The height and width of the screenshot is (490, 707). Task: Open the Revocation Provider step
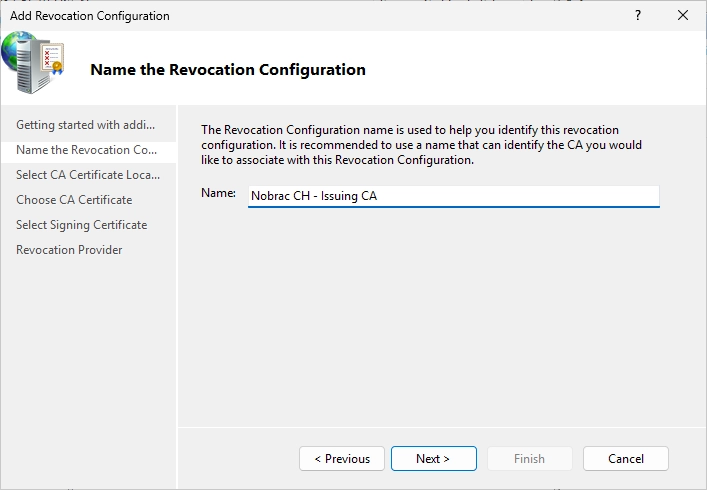click(x=69, y=250)
